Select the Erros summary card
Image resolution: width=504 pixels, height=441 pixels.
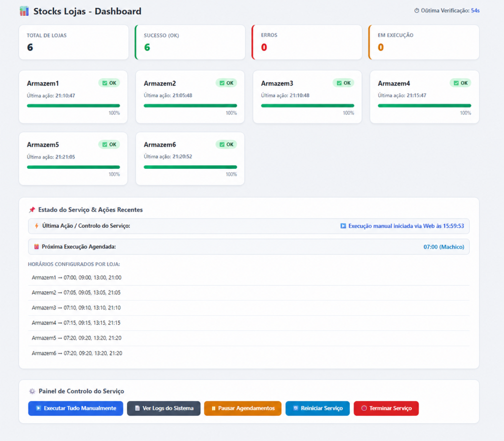pyautogui.click(x=307, y=42)
